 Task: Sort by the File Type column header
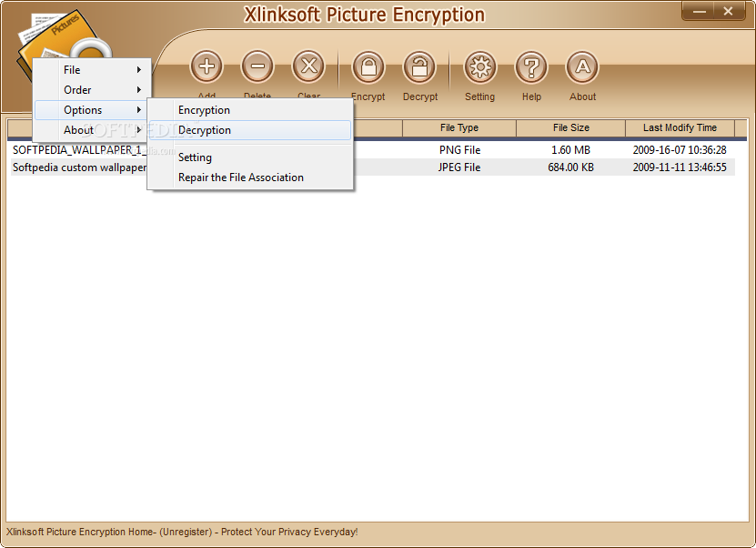pos(459,127)
